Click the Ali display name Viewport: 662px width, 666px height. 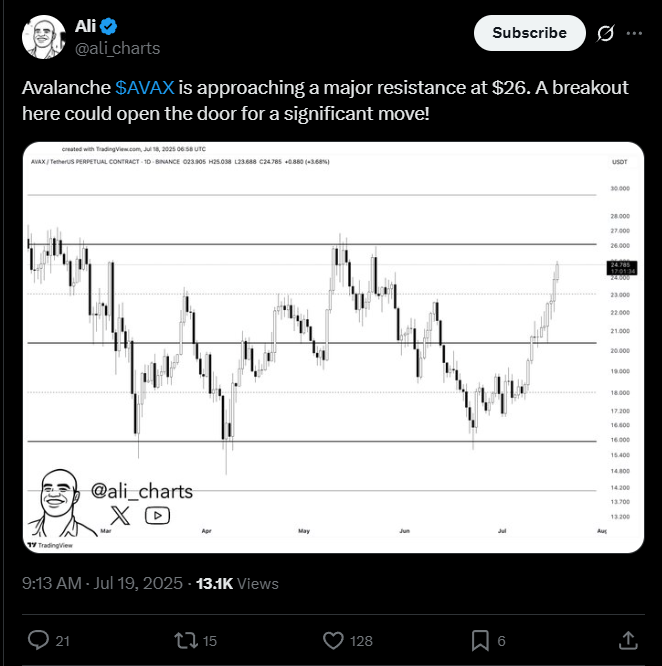85,26
